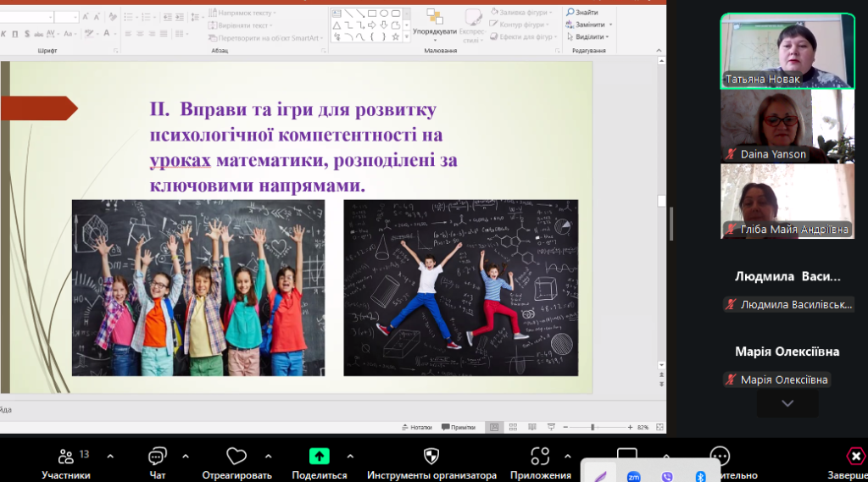Viewport: 868px width, 482px height.
Task: Toggle the Примітки comments pane
Action: click(459, 428)
